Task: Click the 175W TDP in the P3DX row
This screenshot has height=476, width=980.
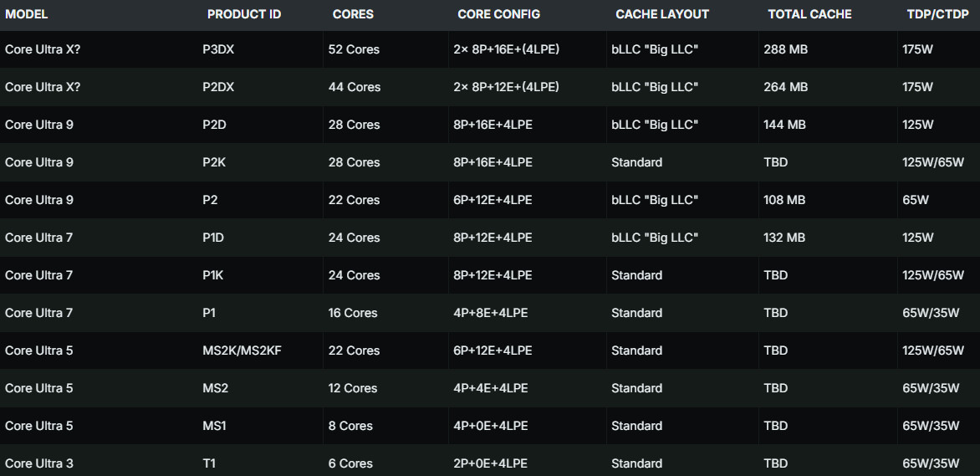Action: 917,49
